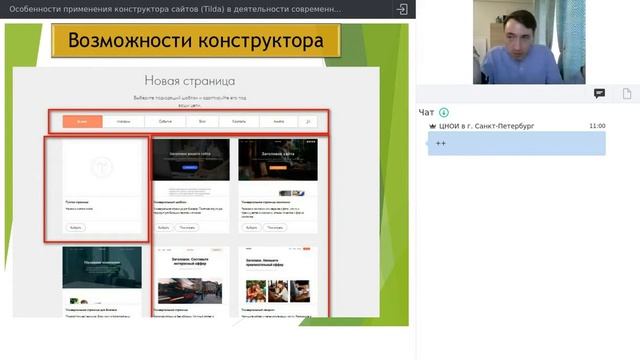Click sender name "ЦНОИ в г. Санкт-Петербург"
Viewport: 640px width, 360px height.
(487, 126)
